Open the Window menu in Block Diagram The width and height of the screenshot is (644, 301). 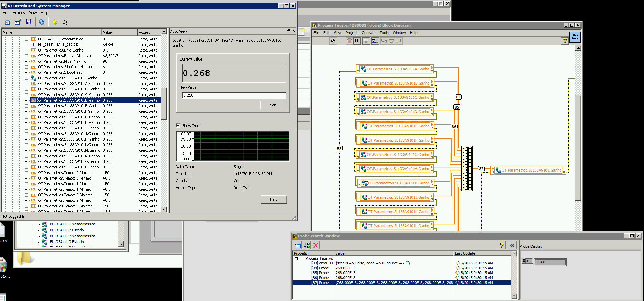[x=399, y=33]
